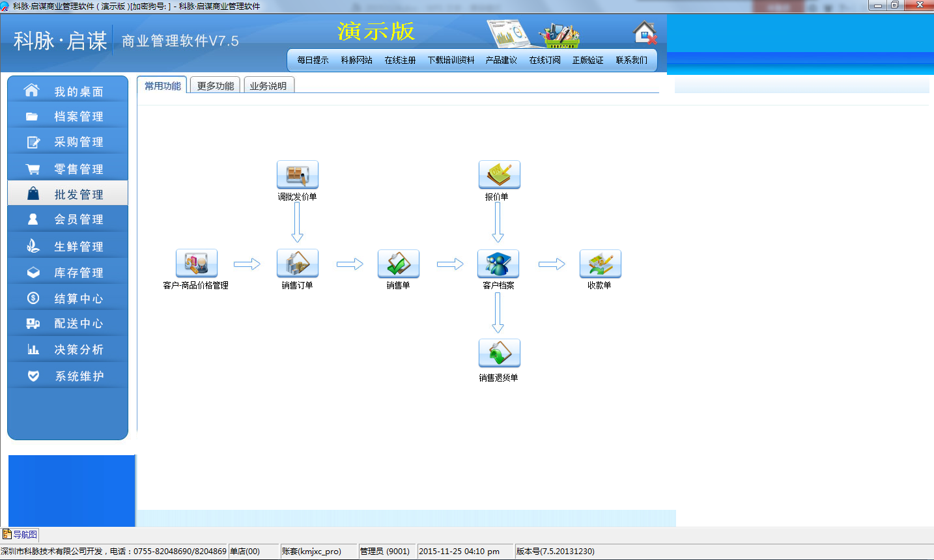Switch to the 业务说明 tab
Image resolution: width=934 pixels, height=560 pixels.
click(268, 85)
